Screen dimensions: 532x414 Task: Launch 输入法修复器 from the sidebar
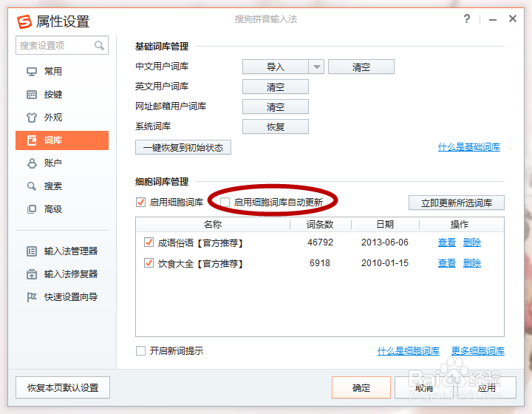click(x=62, y=274)
